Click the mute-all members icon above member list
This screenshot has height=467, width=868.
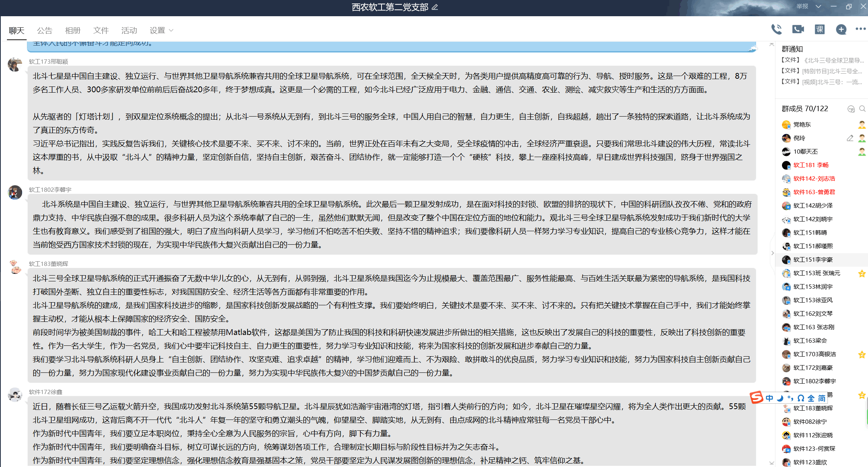(x=851, y=109)
